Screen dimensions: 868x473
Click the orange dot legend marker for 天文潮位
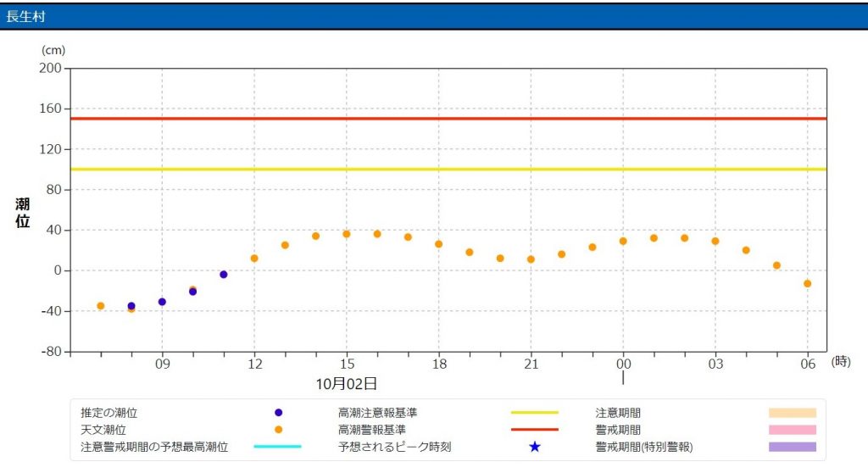(278, 430)
